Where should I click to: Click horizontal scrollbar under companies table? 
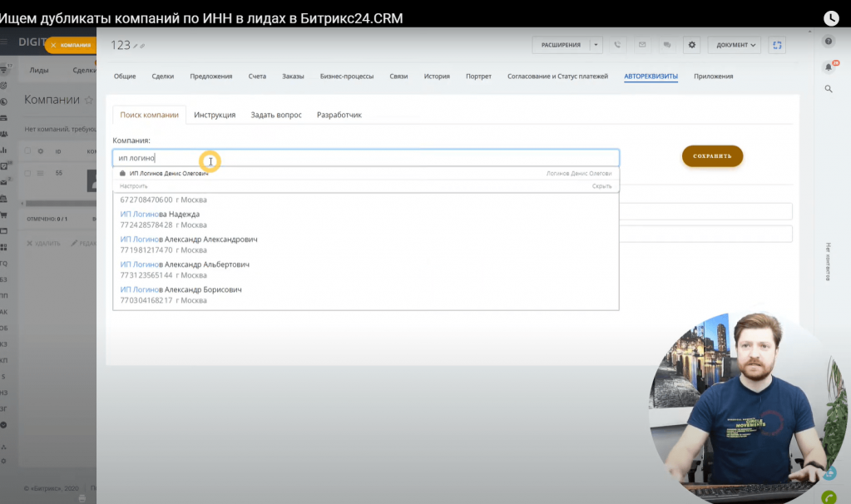point(60,204)
